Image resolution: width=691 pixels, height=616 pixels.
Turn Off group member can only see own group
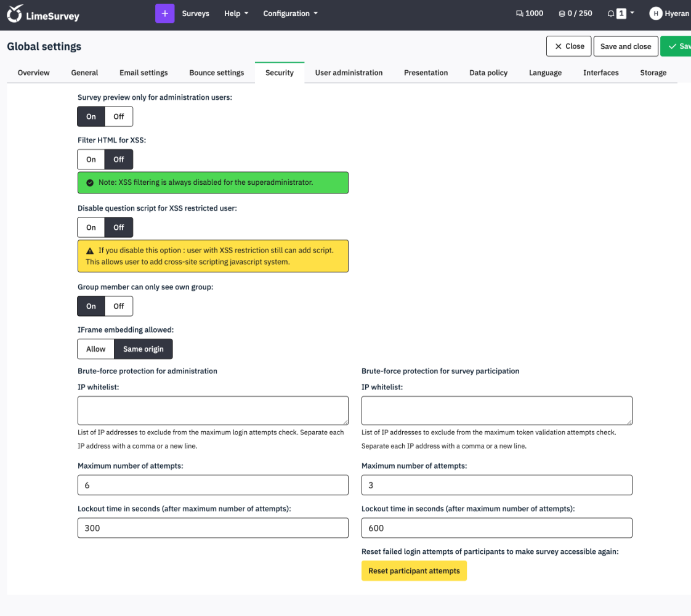[x=118, y=306]
